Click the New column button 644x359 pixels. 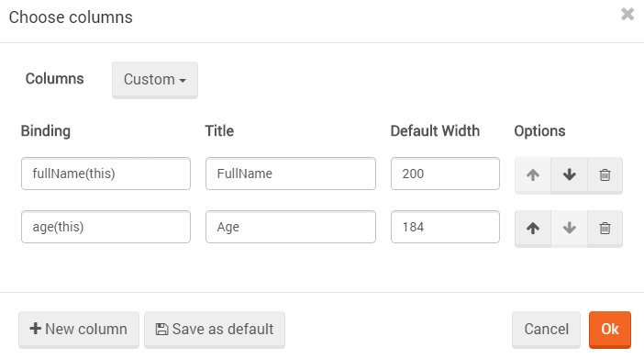(79, 330)
